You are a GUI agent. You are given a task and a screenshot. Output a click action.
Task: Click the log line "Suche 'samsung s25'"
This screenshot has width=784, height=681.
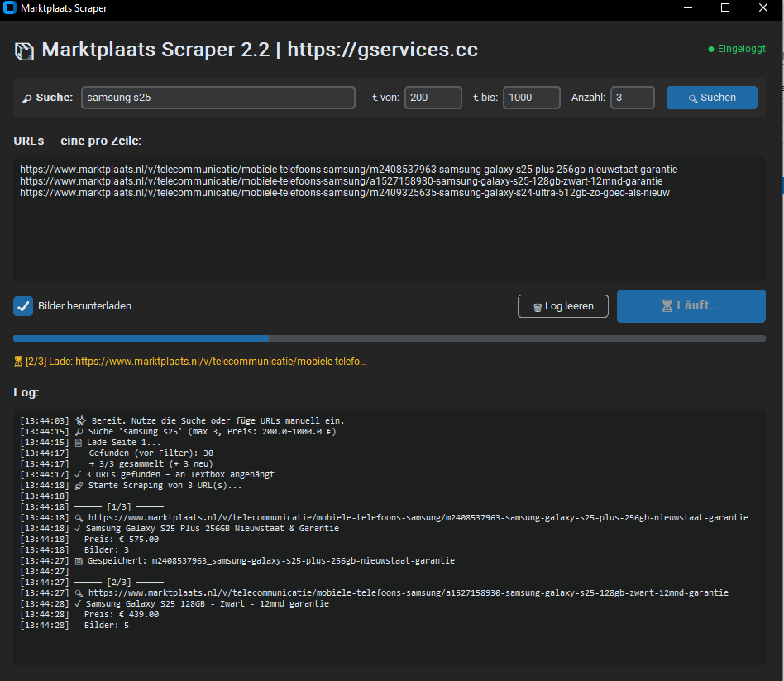click(x=178, y=431)
